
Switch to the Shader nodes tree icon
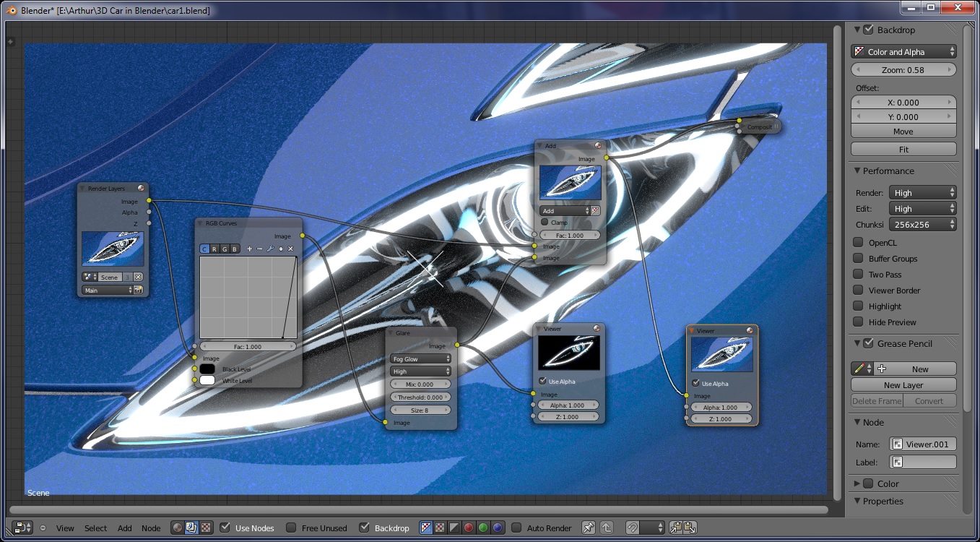coord(177,528)
